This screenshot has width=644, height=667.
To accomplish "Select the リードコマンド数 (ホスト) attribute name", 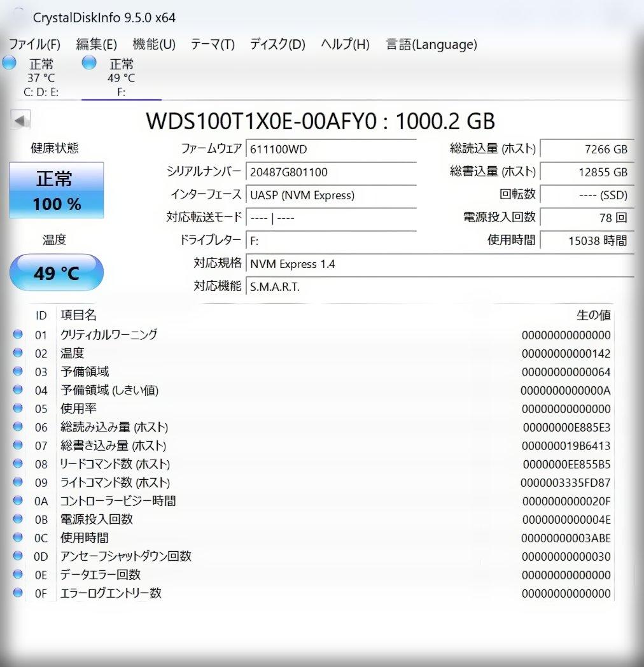I will (115, 464).
